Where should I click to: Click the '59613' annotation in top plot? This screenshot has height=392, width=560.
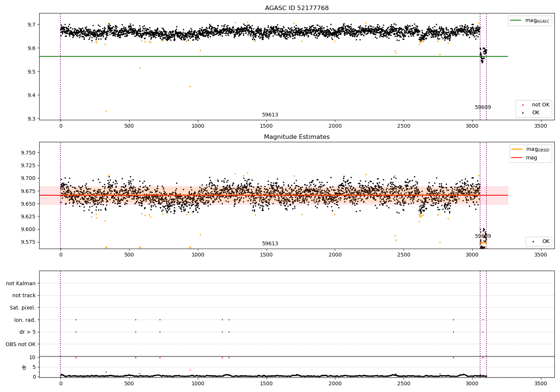click(x=270, y=115)
